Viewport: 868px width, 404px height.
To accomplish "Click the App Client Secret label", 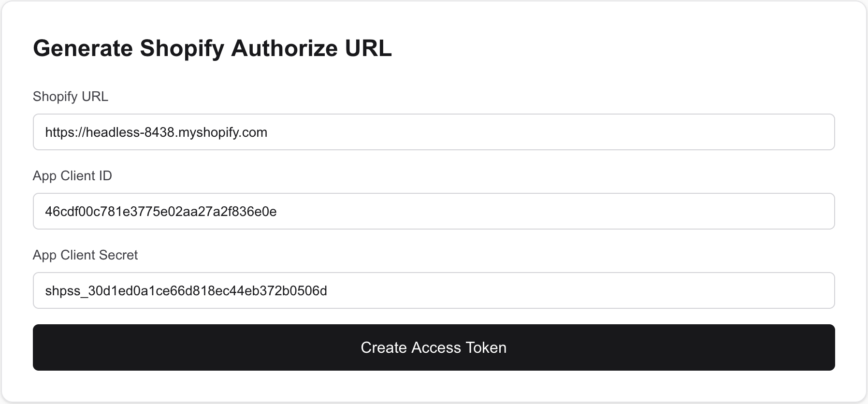I will 85,255.
